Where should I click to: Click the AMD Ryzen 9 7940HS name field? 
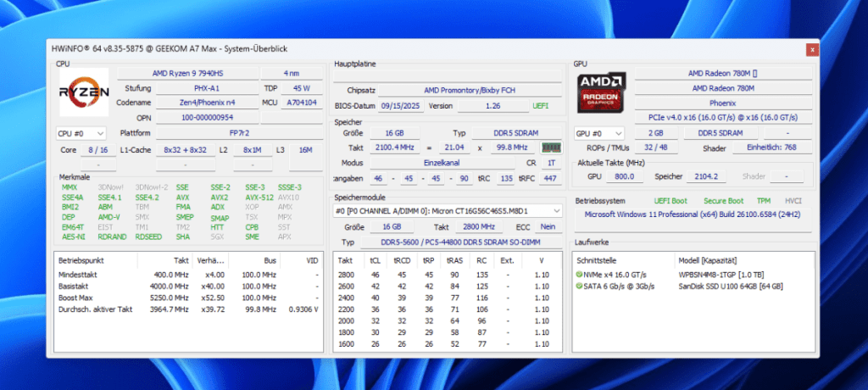coord(186,74)
